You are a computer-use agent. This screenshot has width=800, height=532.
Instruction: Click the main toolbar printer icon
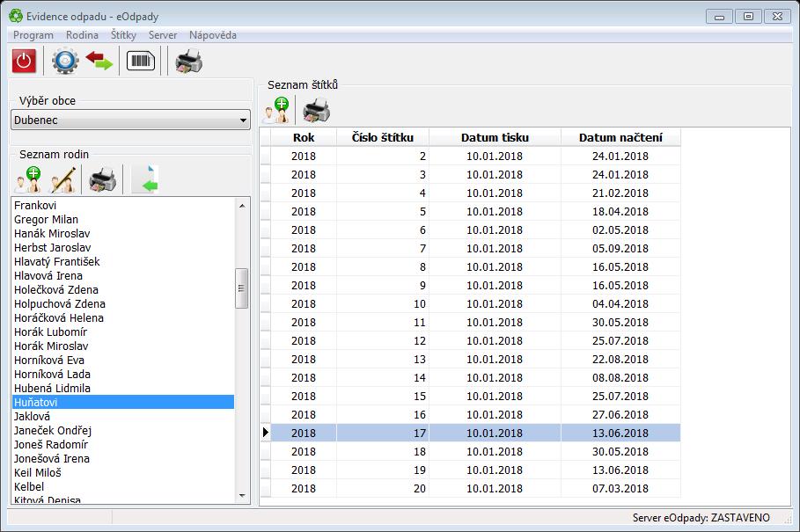pos(188,62)
